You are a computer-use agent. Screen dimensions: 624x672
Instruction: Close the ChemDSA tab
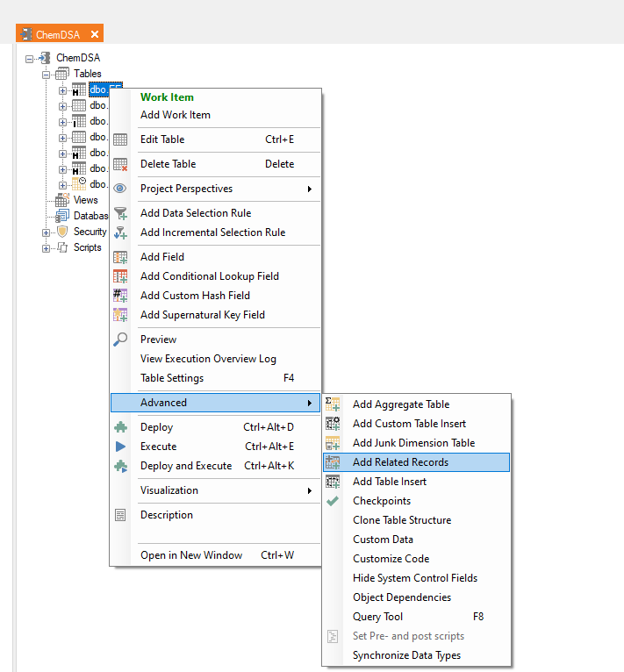pos(95,34)
